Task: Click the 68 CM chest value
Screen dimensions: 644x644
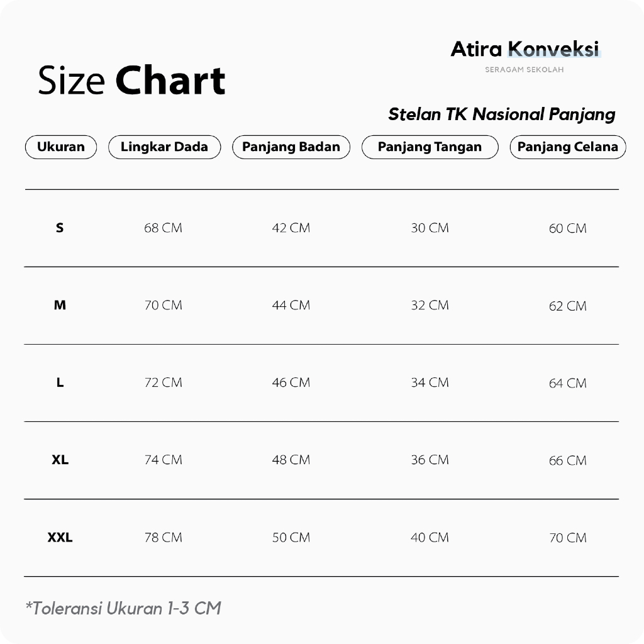Action: pos(163,228)
